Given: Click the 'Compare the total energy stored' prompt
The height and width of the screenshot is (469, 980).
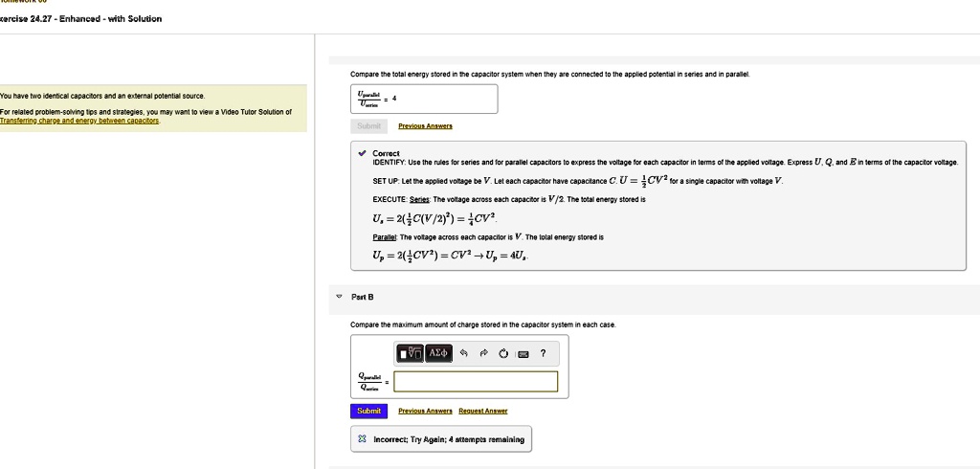Looking at the screenshot, I should [550, 75].
